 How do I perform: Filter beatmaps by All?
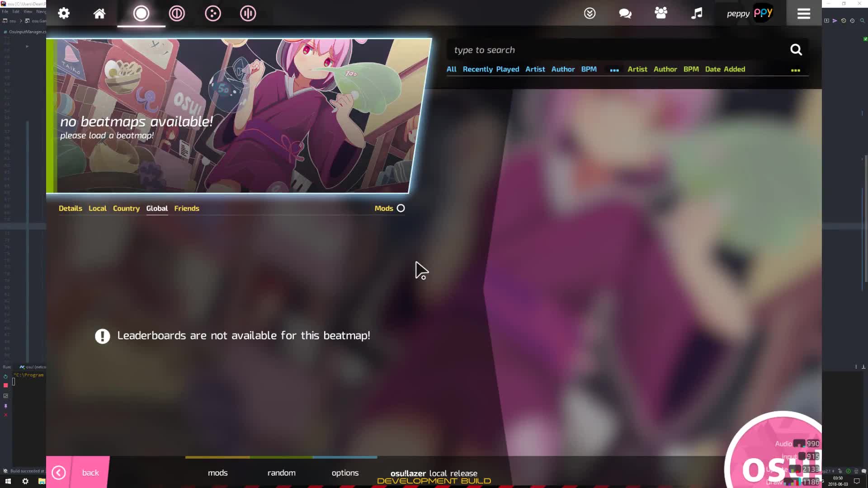click(x=451, y=69)
